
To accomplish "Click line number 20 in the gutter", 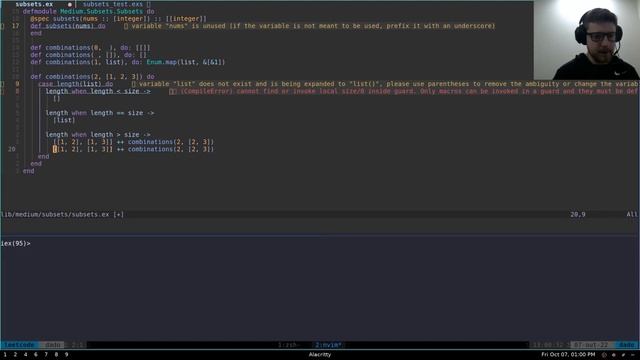I will pyautogui.click(x=12, y=149).
